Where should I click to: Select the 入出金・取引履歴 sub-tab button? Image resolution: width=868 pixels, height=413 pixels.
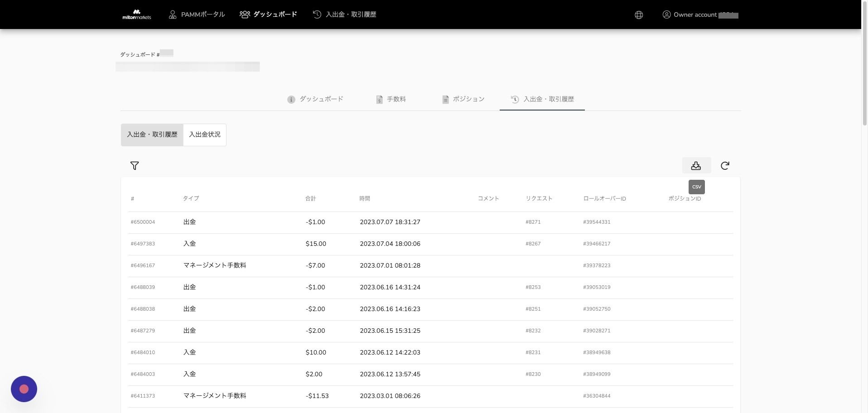click(x=152, y=134)
